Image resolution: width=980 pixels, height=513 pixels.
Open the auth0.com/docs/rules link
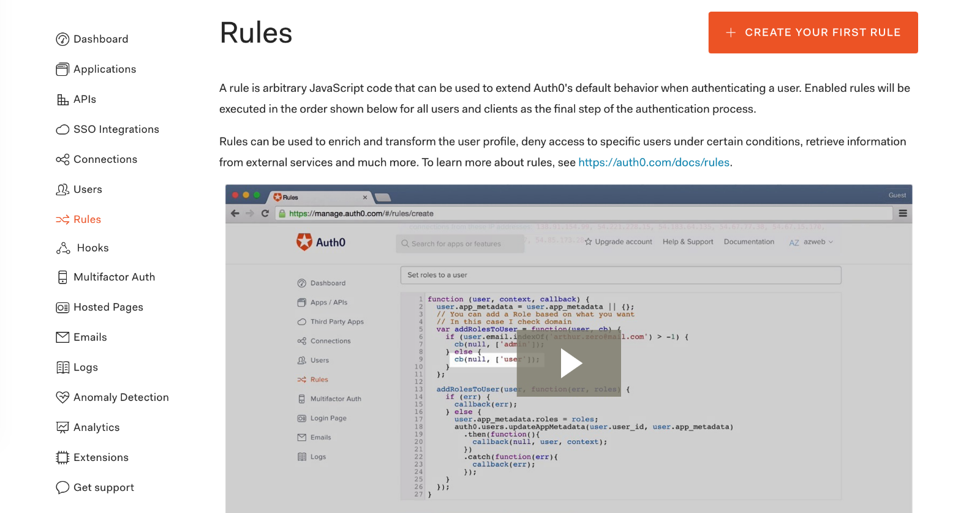(654, 162)
